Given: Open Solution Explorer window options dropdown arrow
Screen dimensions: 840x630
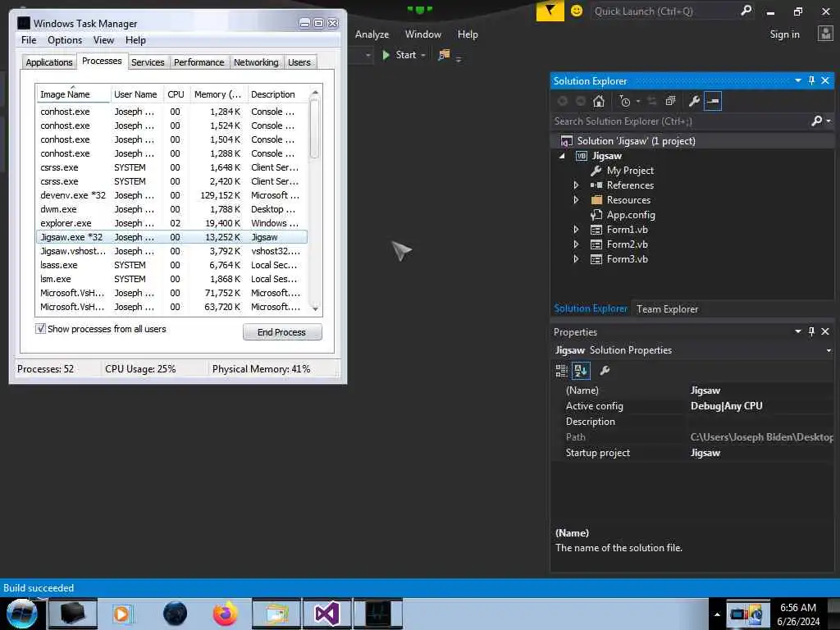Looking at the screenshot, I should click(797, 80).
